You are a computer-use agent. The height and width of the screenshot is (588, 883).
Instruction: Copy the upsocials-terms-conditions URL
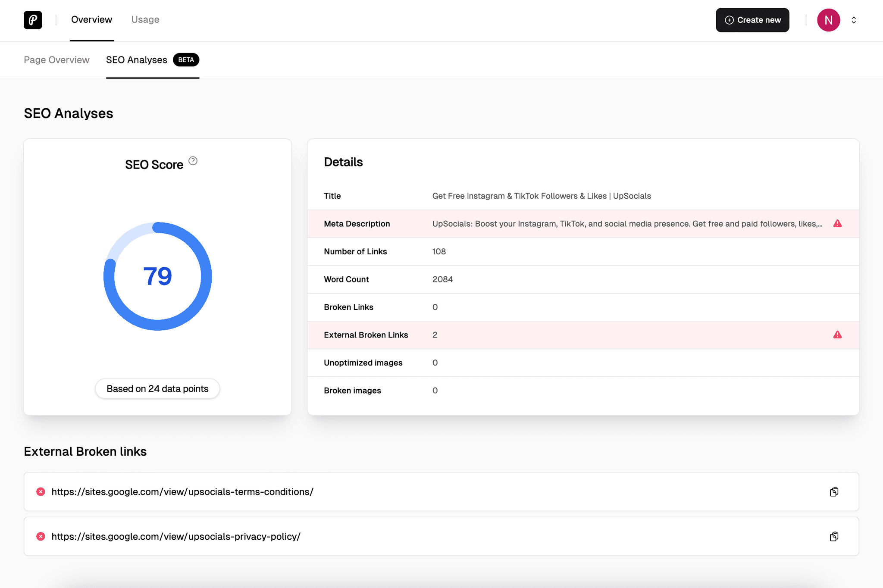coord(834,491)
